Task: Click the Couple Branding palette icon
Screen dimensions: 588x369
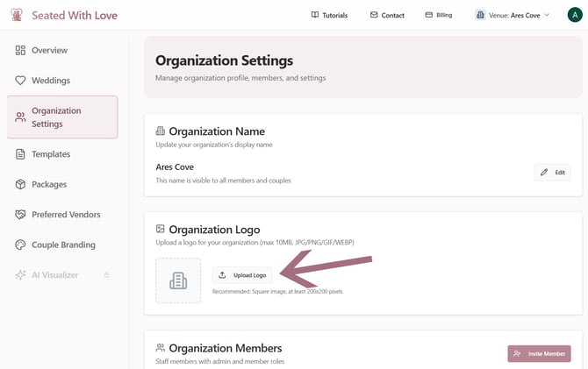Action: pyautogui.click(x=20, y=245)
